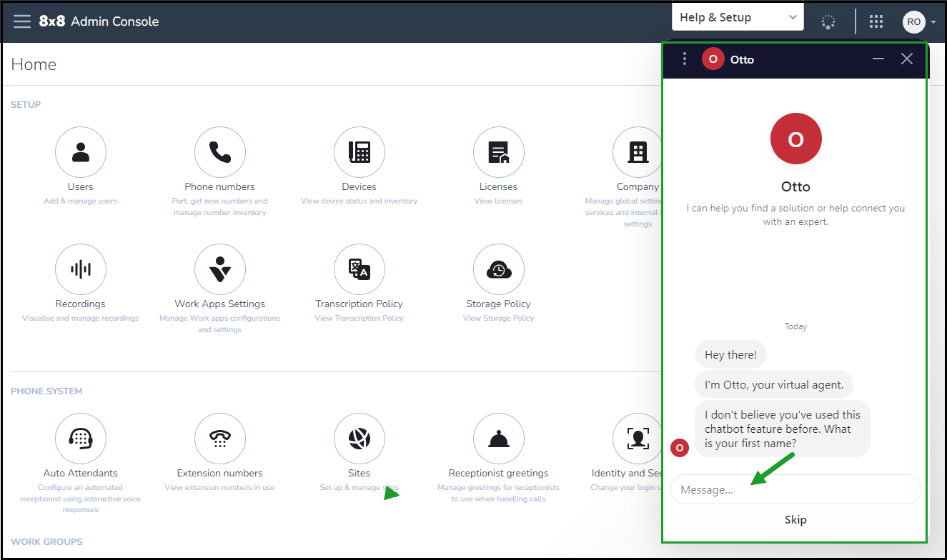Open the Phone numbers icon
947x560 pixels.
220,152
